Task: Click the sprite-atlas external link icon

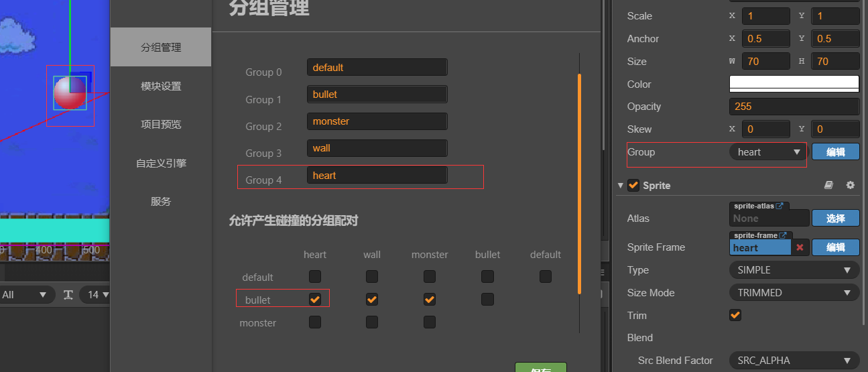Action: (x=780, y=206)
